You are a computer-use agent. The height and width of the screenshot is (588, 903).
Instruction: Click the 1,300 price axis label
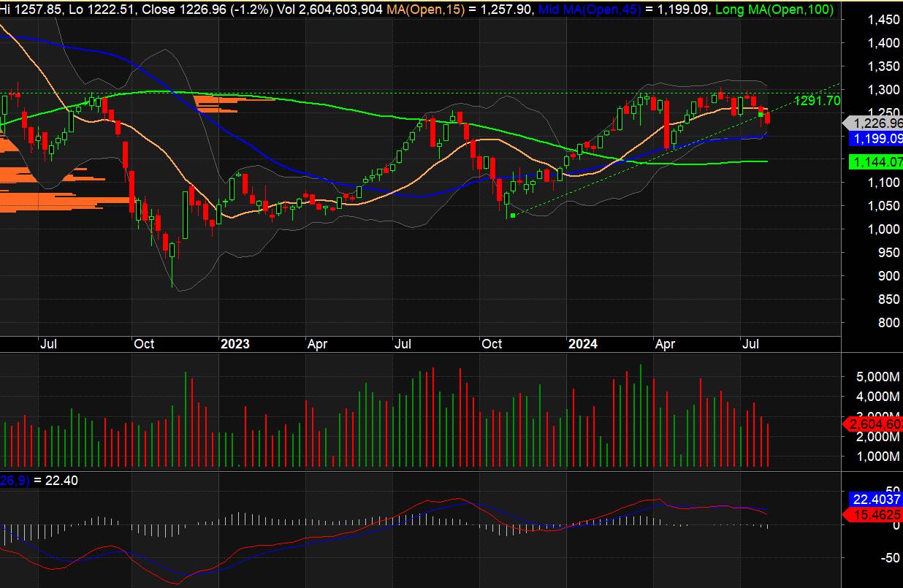point(885,90)
